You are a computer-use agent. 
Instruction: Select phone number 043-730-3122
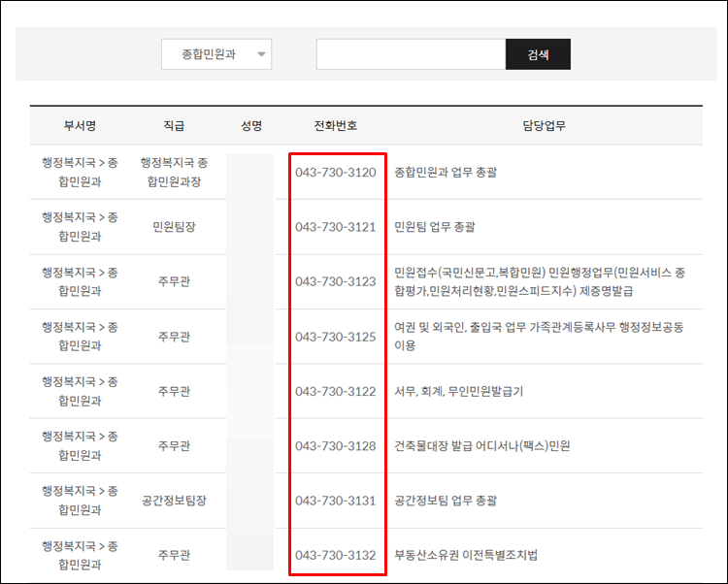point(336,392)
